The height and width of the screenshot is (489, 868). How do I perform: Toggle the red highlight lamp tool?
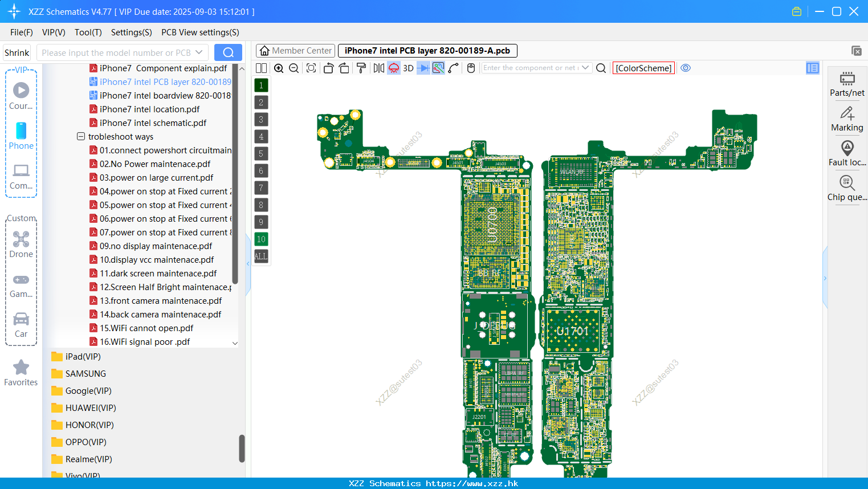pyautogui.click(x=394, y=68)
